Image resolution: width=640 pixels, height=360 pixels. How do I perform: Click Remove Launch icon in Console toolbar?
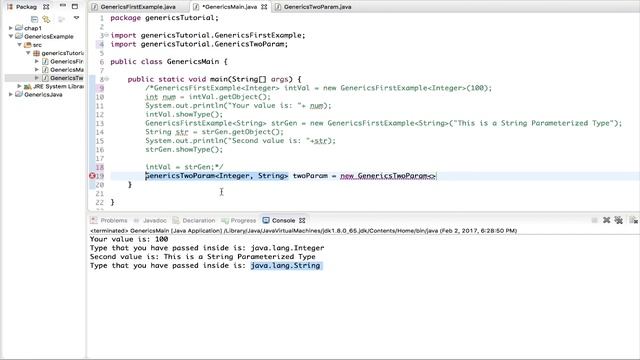click(x=607, y=220)
